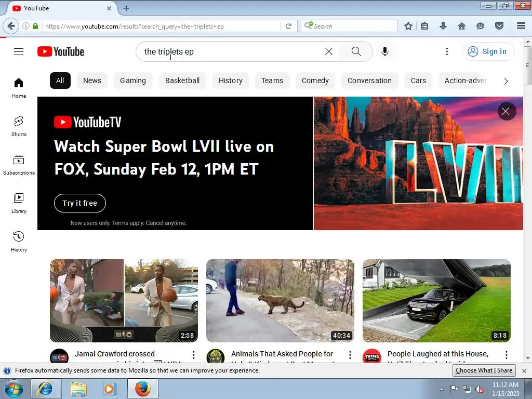The width and height of the screenshot is (532, 399).
Task: Focus the Firefox URL address field
Action: [161, 26]
